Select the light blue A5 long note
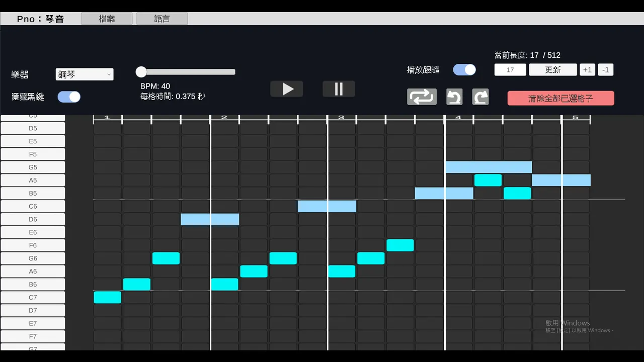The height and width of the screenshot is (362, 644). pyautogui.click(x=561, y=180)
